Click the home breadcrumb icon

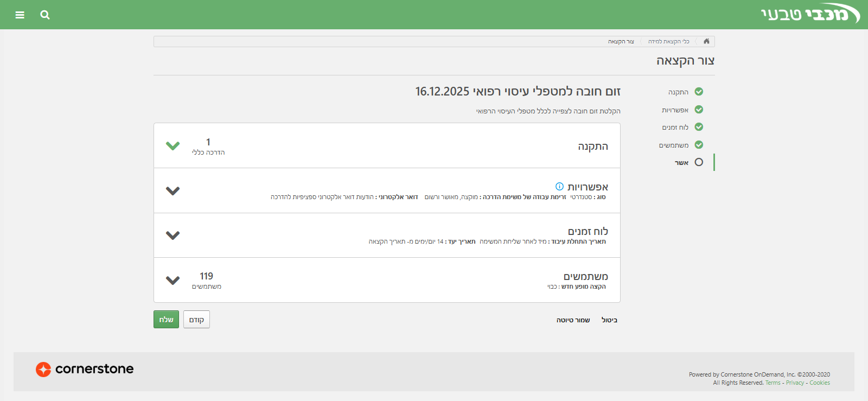706,41
